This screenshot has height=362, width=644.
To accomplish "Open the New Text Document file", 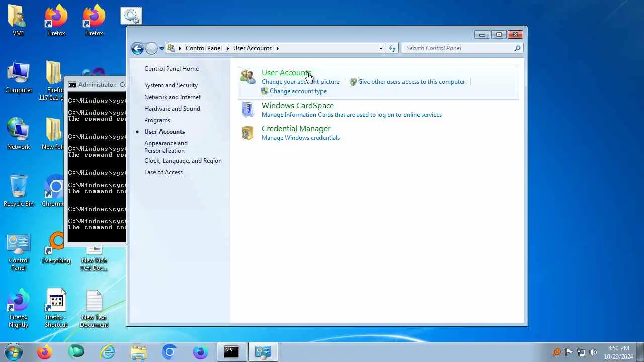I will pos(94,308).
